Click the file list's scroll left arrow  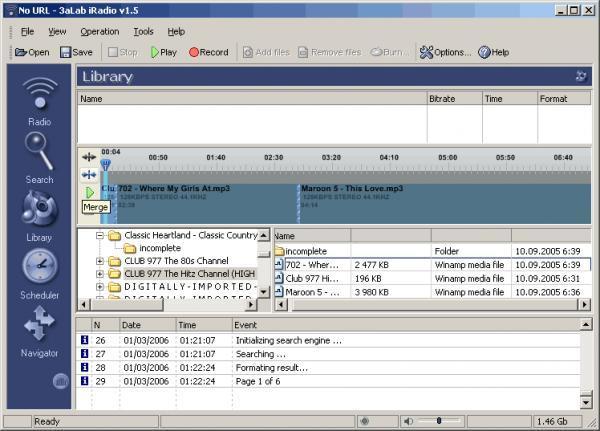pyautogui.click(x=281, y=305)
